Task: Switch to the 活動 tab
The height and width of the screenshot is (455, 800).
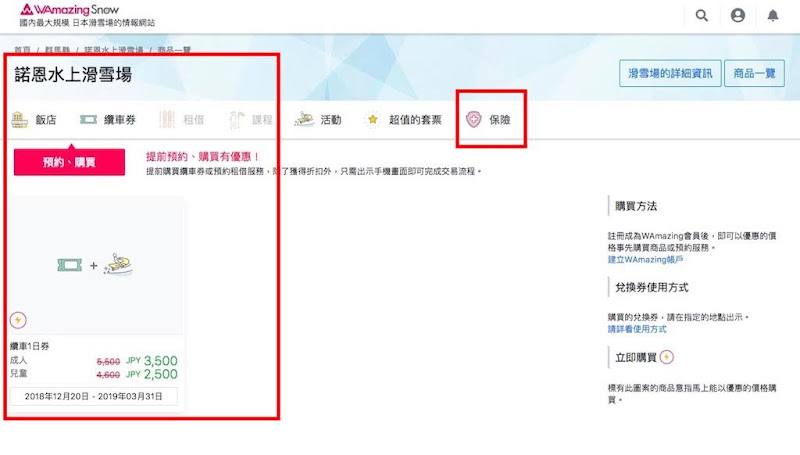Action: pos(318,120)
